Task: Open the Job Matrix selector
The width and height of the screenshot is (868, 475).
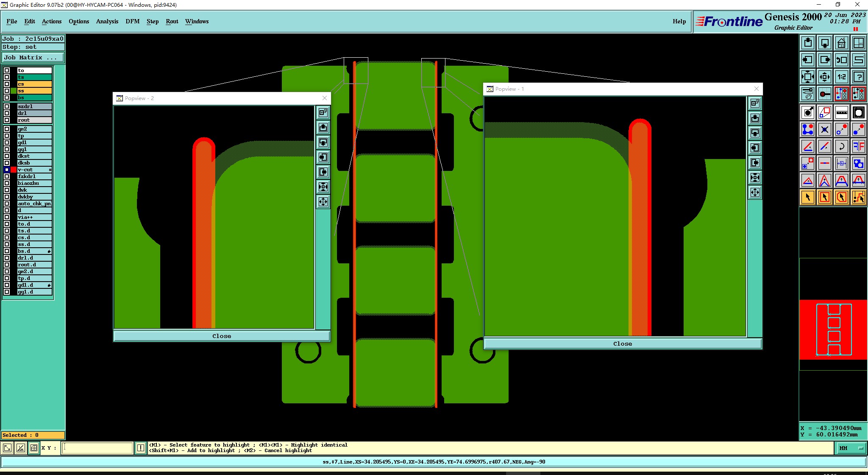Action: click(x=33, y=58)
